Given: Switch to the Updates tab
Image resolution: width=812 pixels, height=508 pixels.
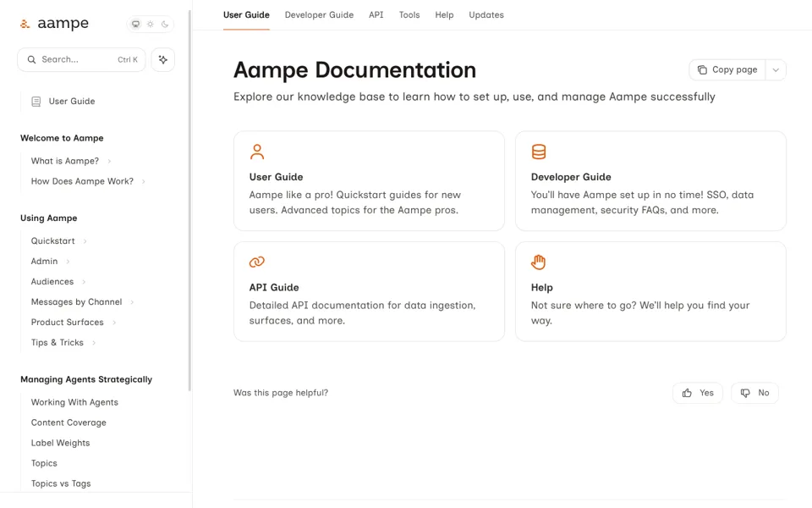Looking at the screenshot, I should tap(486, 15).
